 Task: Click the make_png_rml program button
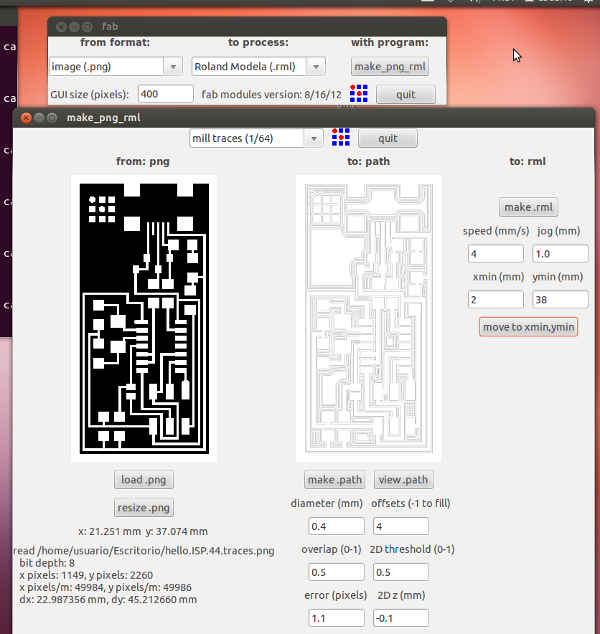coord(390,67)
